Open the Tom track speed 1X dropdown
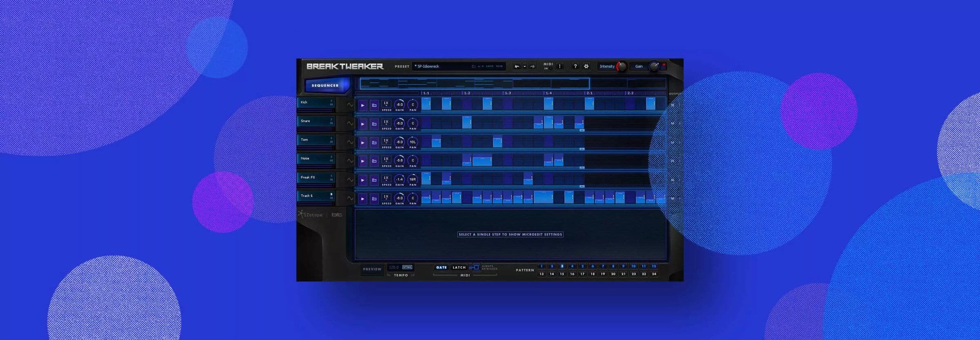This screenshot has width=980, height=340. click(x=386, y=141)
